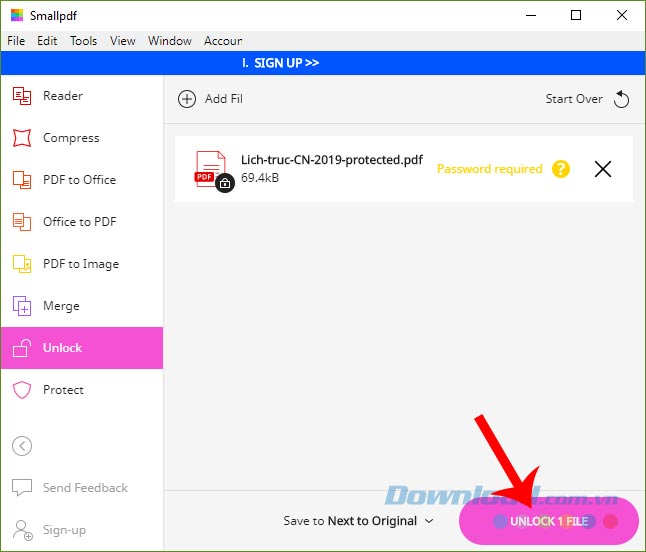This screenshot has width=646, height=552.
Task: Click the Password required status text
Action: [x=489, y=169]
